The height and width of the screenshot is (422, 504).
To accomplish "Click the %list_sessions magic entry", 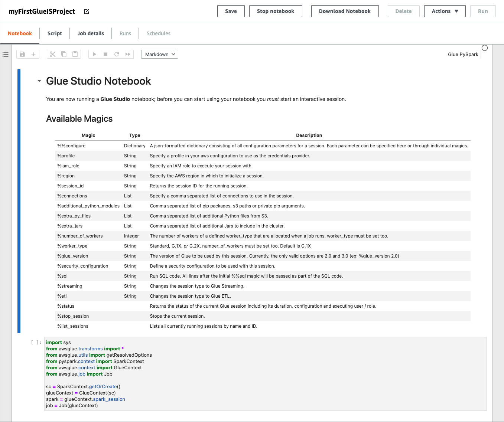I will (73, 326).
